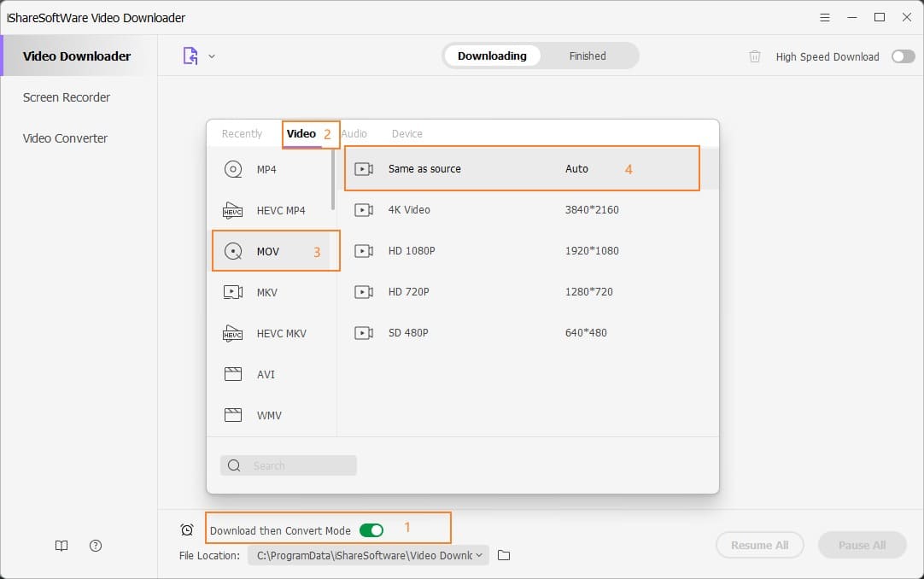Select Screen Recorder in the sidebar
924x579 pixels.
click(66, 97)
